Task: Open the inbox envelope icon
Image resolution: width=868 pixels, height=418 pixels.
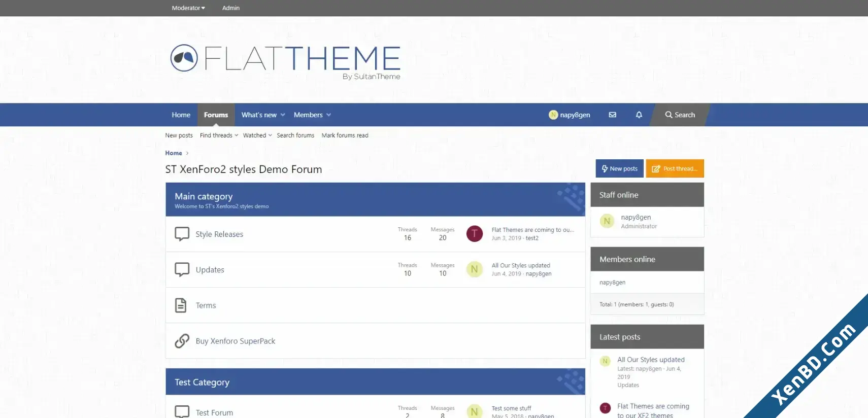Action: (613, 115)
